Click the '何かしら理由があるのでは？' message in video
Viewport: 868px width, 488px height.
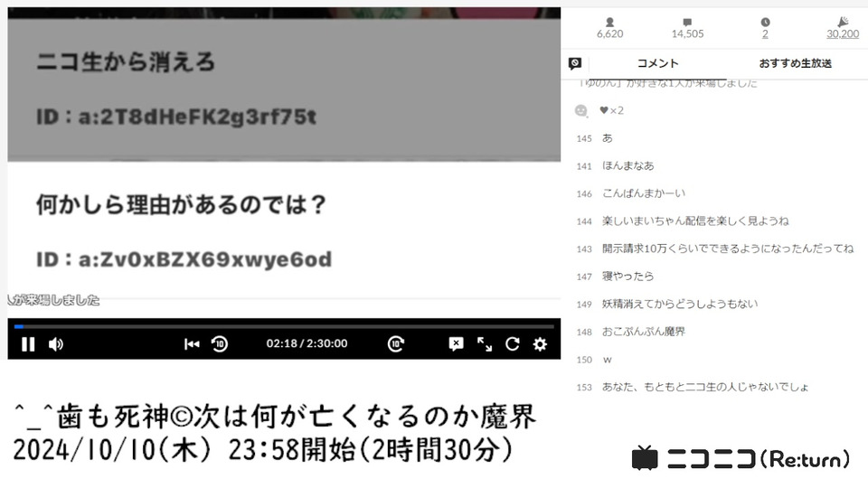click(182, 204)
